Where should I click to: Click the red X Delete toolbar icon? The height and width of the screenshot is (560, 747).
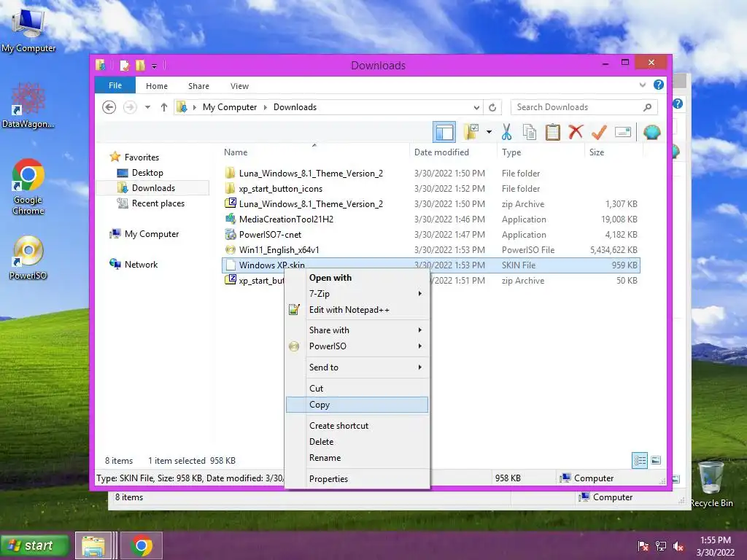576,131
